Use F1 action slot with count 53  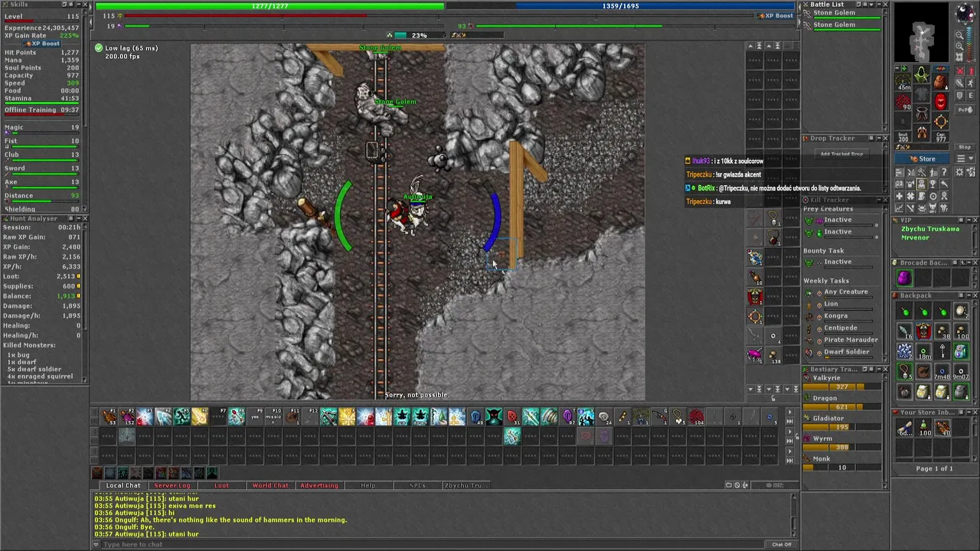pos(109,417)
